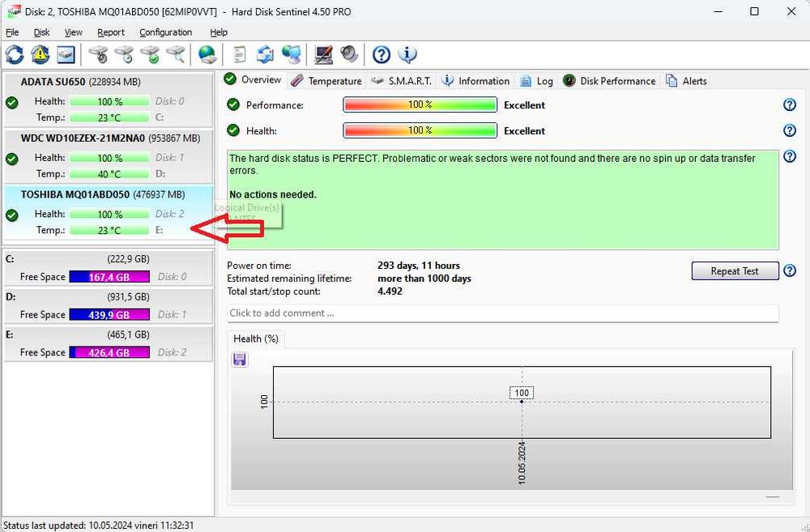The image size is (810, 532).
Task: Click the globe and computer network icon
Action: [x=292, y=54]
